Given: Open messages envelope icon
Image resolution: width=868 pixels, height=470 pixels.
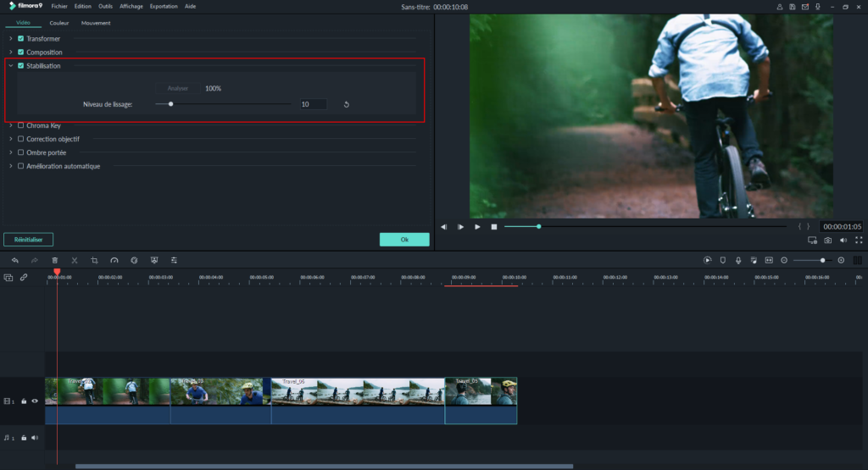Looking at the screenshot, I should coord(805,7).
